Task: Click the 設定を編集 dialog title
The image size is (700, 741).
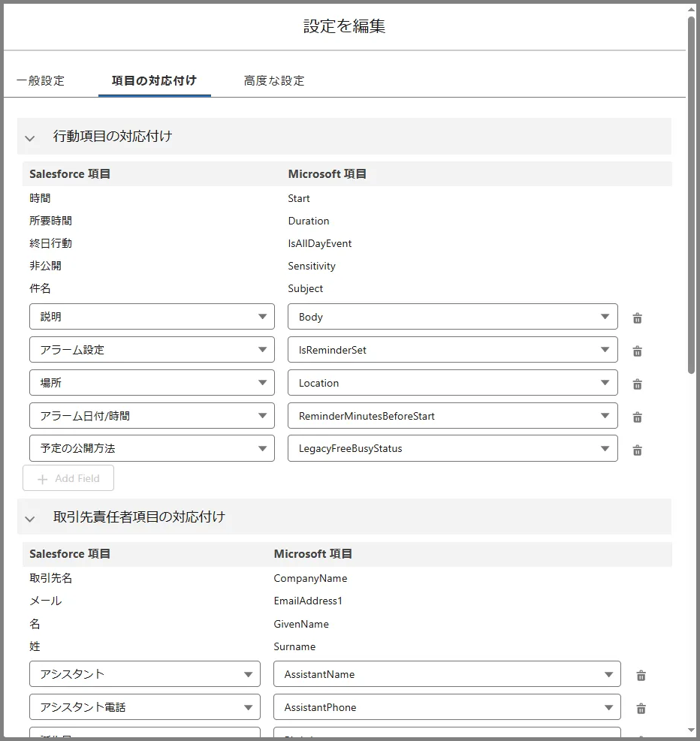Action: pos(344,26)
